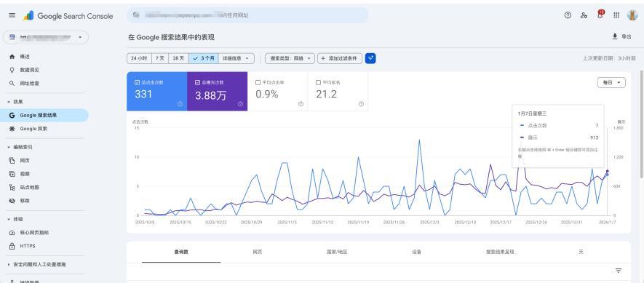Image resolution: width=644 pixels, height=283 pixels.
Task: Click the page vertical scrollbar
Action: (642, 124)
